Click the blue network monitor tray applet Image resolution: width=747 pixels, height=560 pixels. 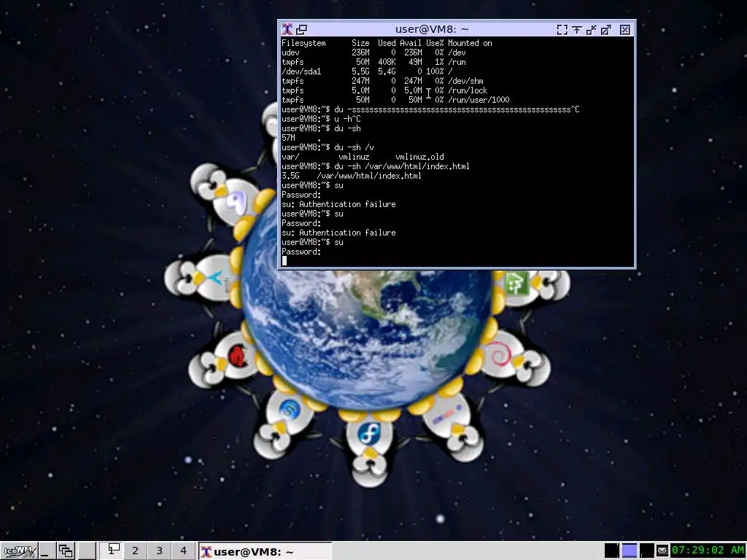(630, 551)
